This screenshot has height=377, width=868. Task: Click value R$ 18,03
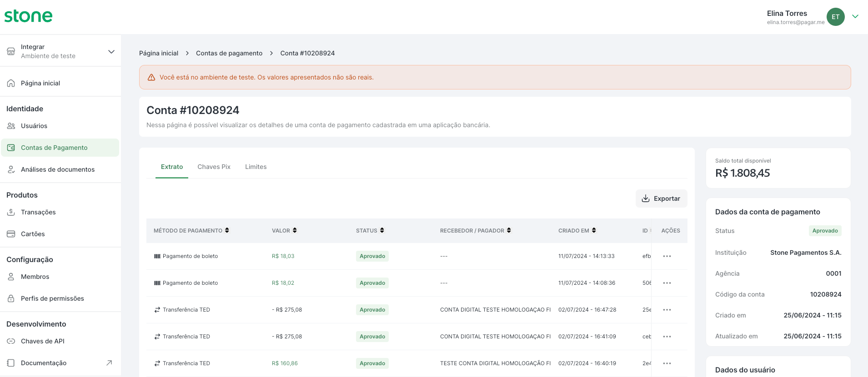283,256
